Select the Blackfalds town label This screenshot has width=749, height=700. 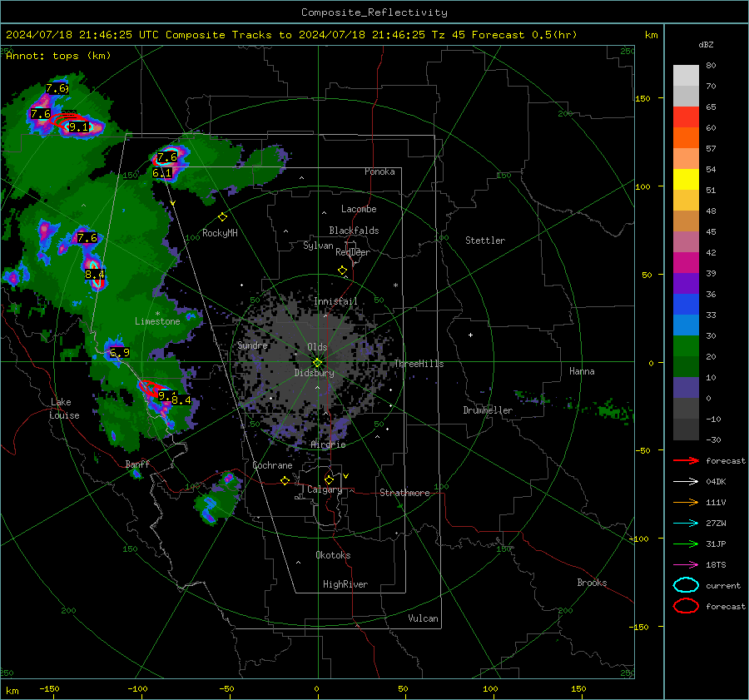click(x=354, y=231)
